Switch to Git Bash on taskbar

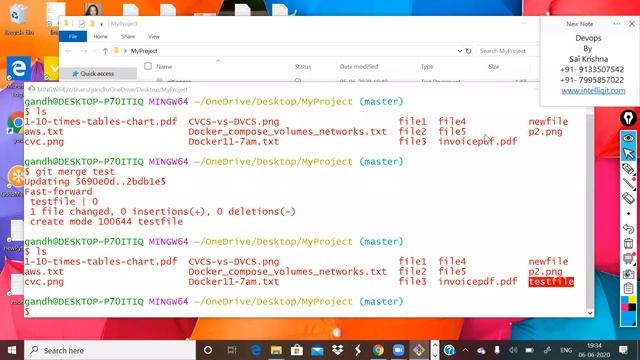[x=419, y=350]
